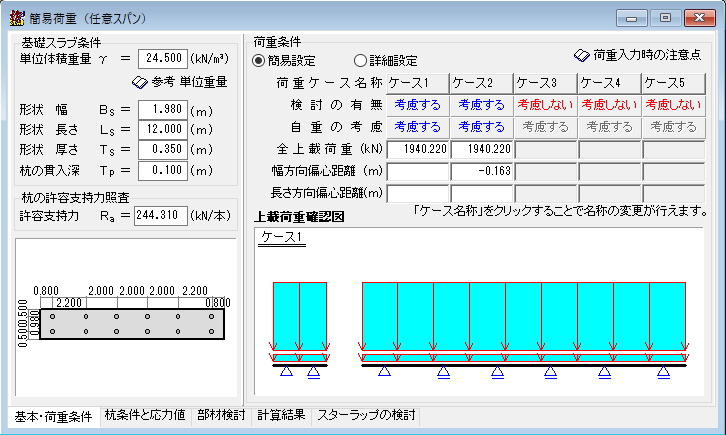The image size is (726, 435).
Task: Click the ケース1 load confirmation diagram
Action: [479, 311]
